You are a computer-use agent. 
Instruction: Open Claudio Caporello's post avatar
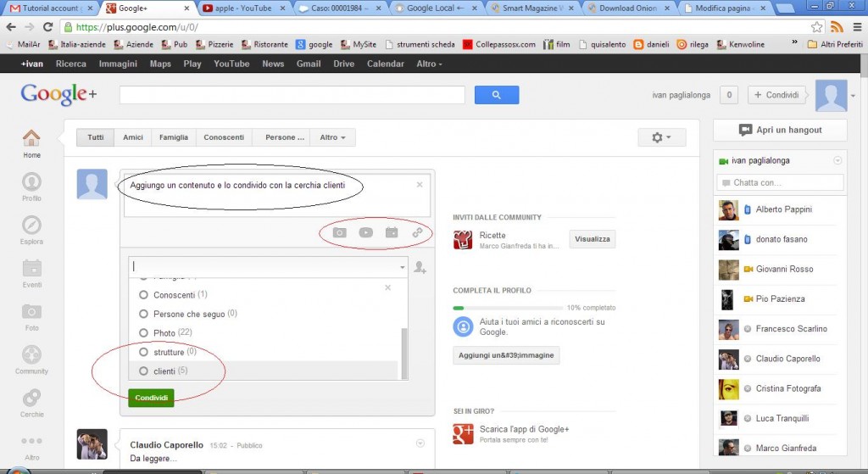(x=92, y=444)
